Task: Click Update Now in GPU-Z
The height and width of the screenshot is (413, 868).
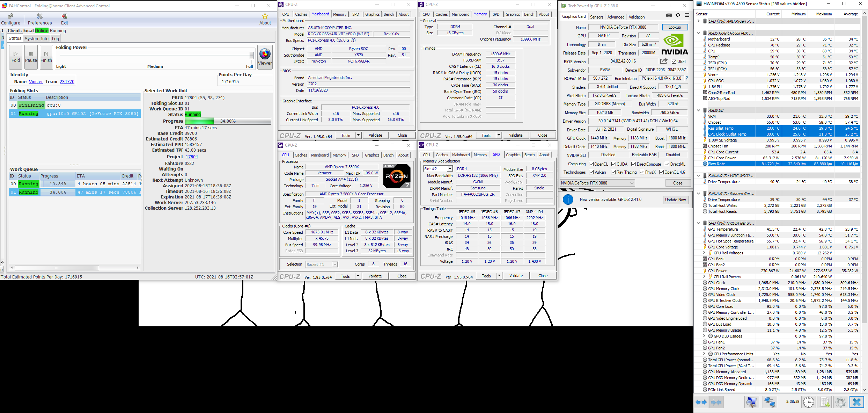Action: tap(675, 200)
